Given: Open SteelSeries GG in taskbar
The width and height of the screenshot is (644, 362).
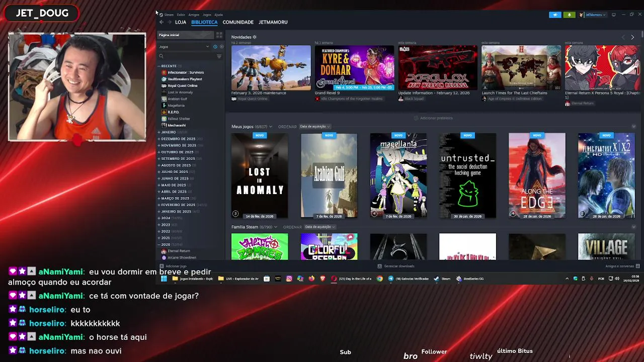Looking at the screenshot, I should [470, 279].
